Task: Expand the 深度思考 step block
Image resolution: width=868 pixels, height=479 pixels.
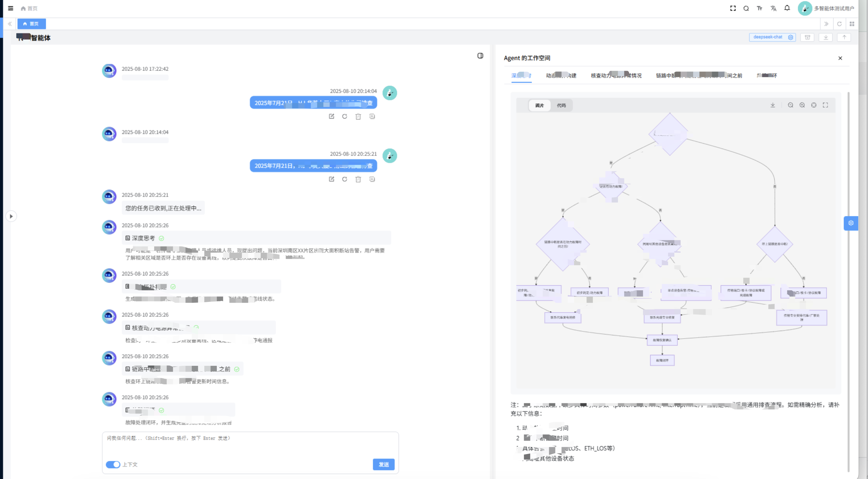Action: pos(143,238)
